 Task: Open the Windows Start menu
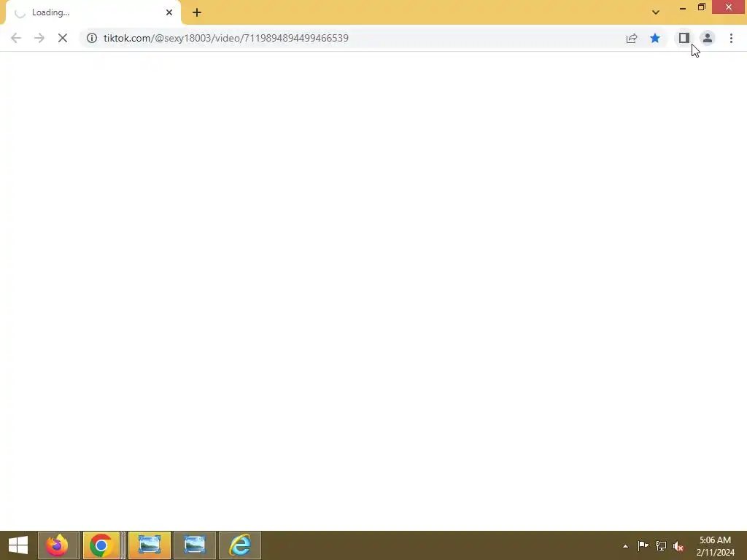18,545
